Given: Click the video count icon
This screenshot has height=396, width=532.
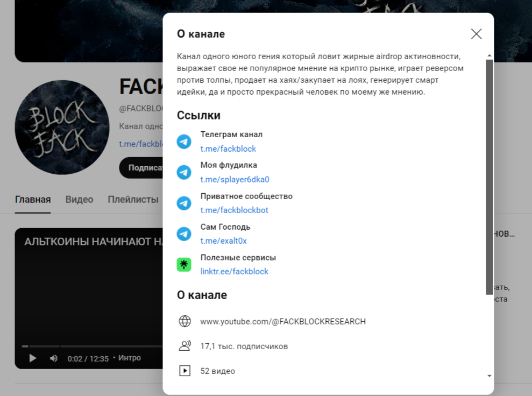Looking at the screenshot, I should [x=185, y=371].
